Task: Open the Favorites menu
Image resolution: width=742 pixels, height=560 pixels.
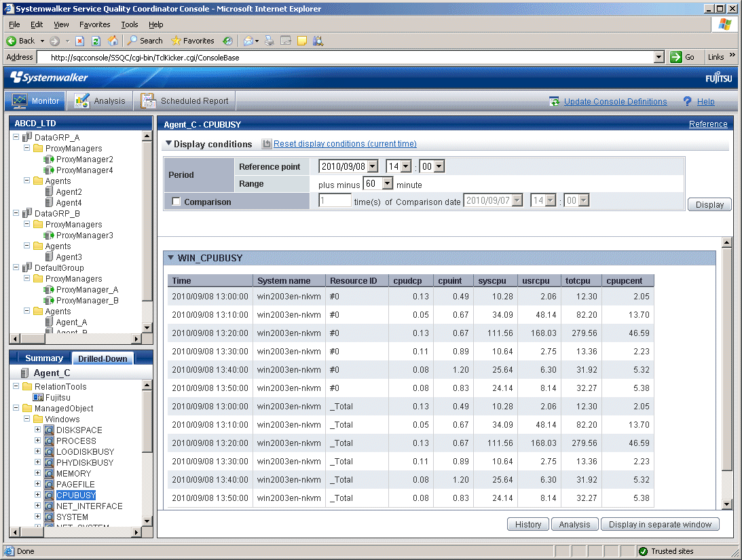Action: click(x=94, y=24)
